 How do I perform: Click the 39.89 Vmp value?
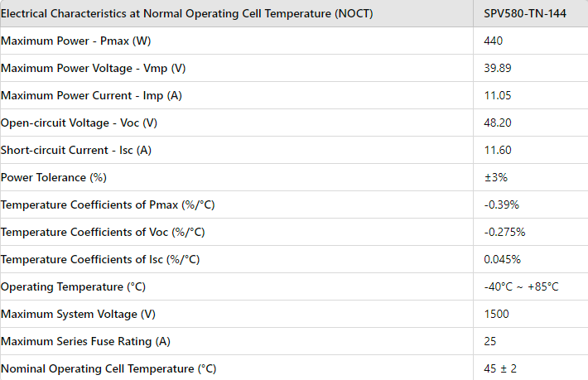[x=498, y=68]
